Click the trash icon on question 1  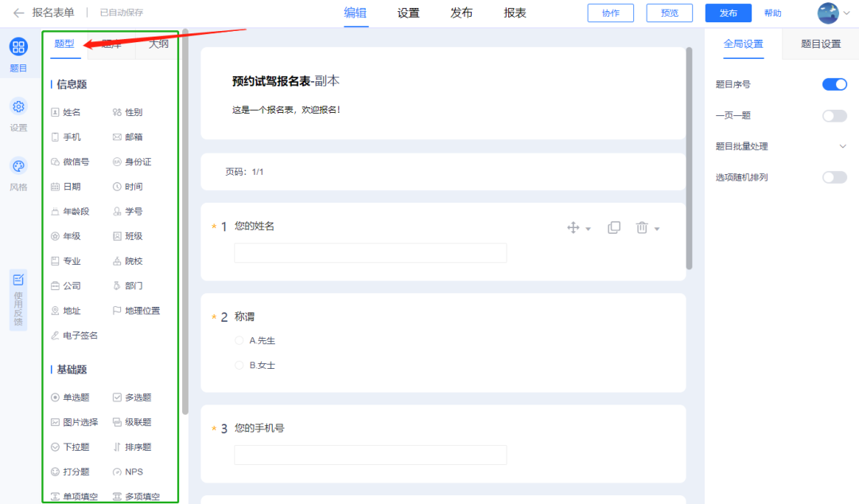point(642,227)
